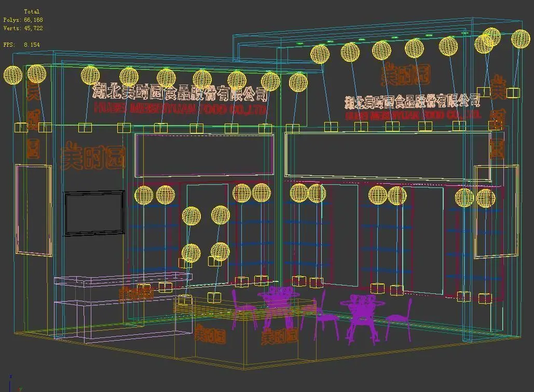Click the "Total" statistics header
The image size is (534, 392).
[32, 11]
